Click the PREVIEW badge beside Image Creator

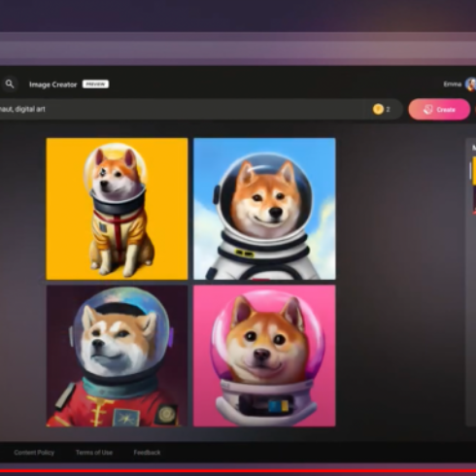pos(95,85)
